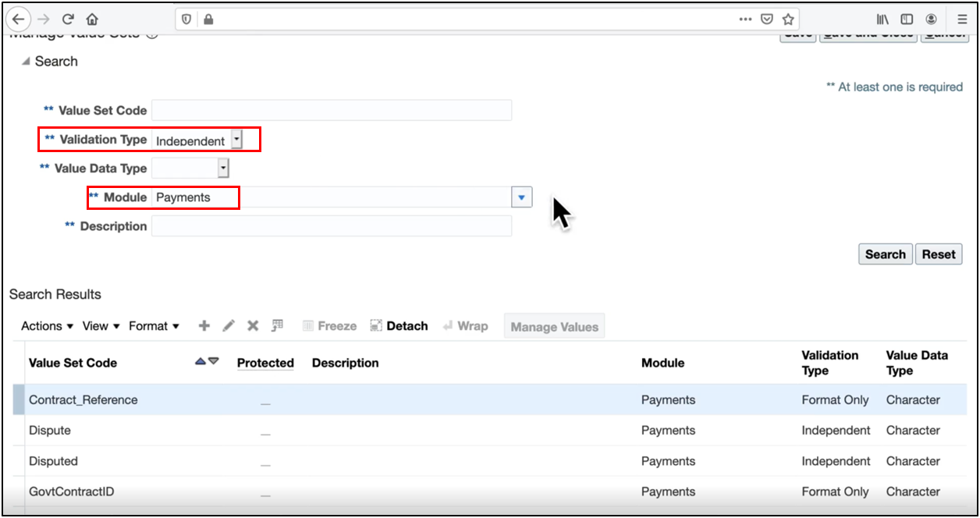The width and height of the screenshot is (980, 518).
Task: Open the Validation Type dropdown
Action: 237,140
